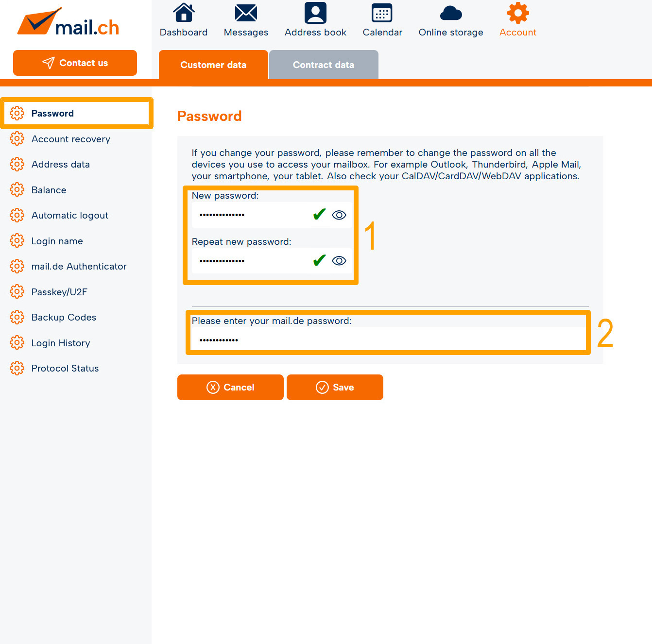
Task: Click the Account gear icon
Action: (518, 13)
